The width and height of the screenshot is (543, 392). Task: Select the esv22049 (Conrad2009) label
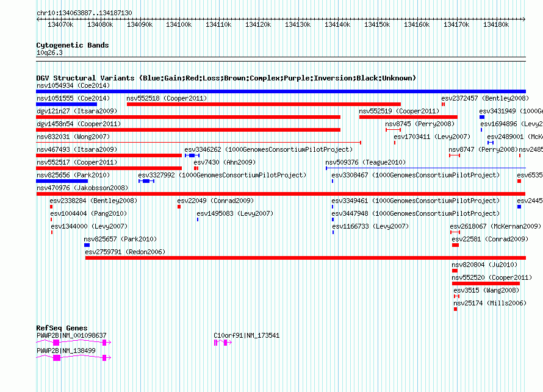(215, 201)
